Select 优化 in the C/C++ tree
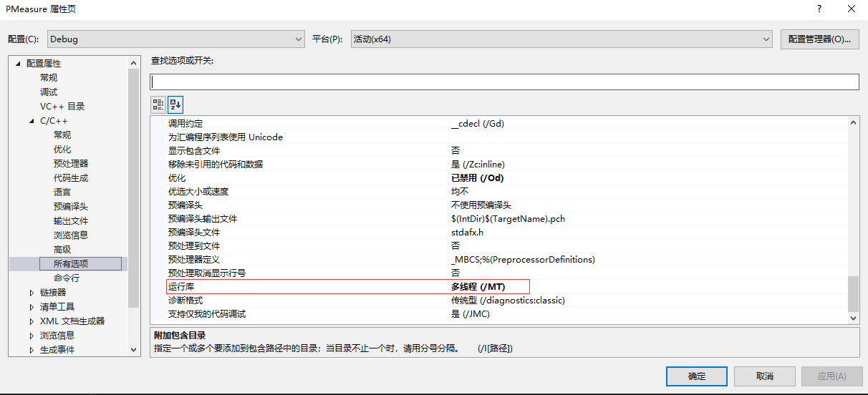Image resolution: width=868 pixels, height=395 pixels. (62, 150)
